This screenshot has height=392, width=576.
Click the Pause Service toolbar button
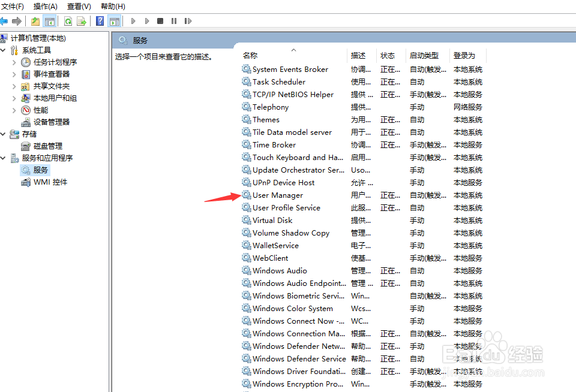(x=174, y=22)
